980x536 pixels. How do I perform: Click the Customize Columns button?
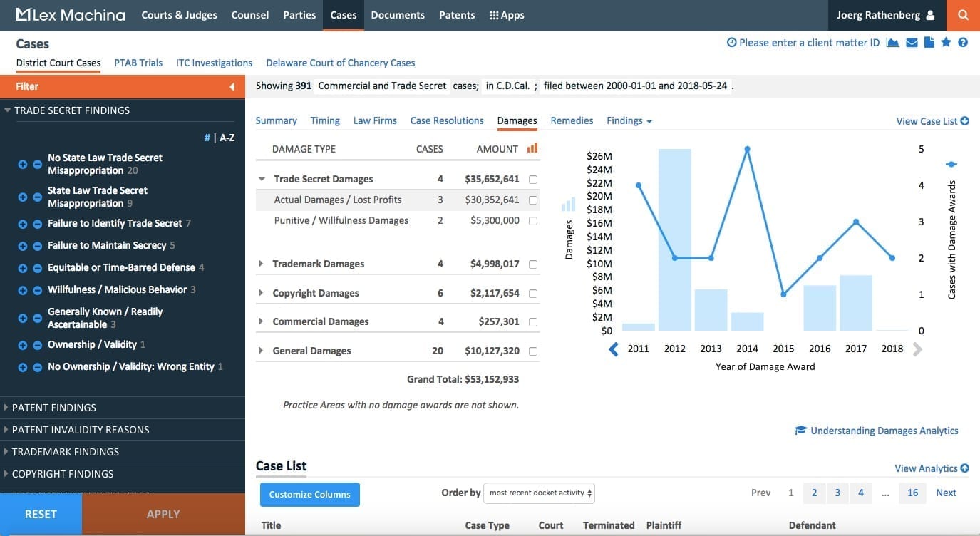tap(309, 494)
